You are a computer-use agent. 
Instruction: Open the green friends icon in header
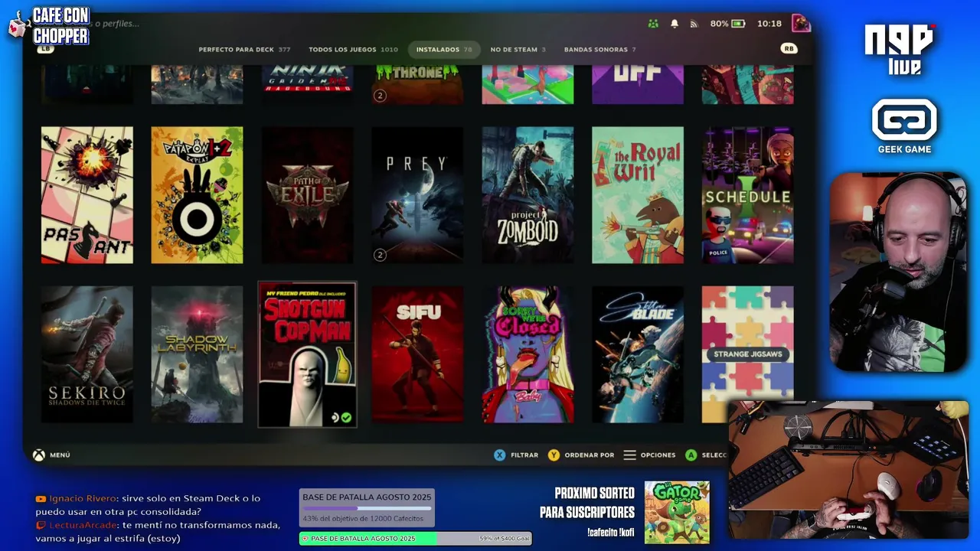653,24
